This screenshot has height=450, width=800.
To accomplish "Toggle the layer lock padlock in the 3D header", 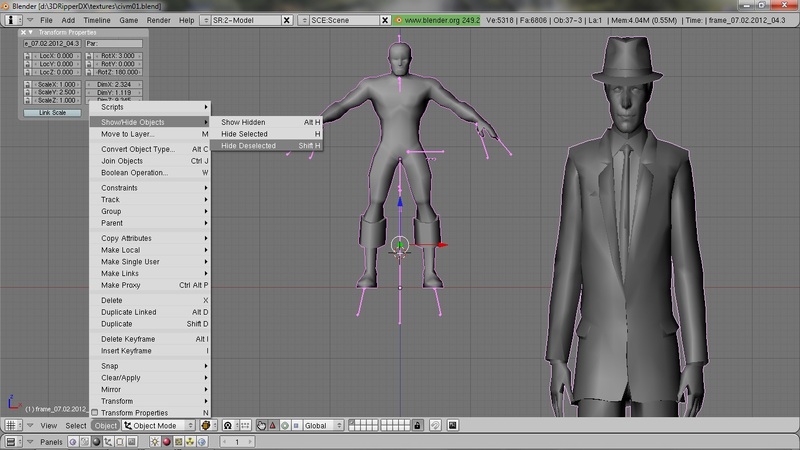I will point(417,426).
